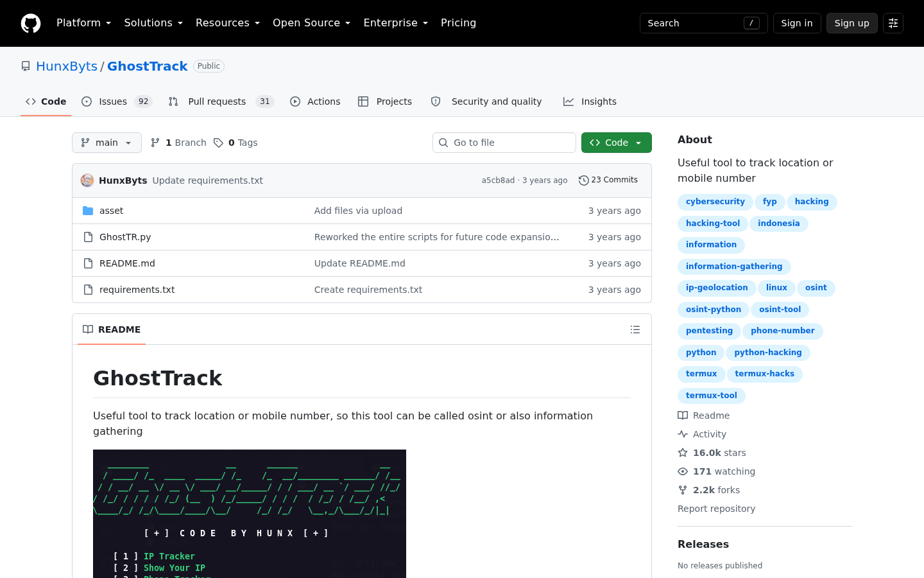Open the main branch selector dropdown
Screen dimensions: 924x578
coord(107,143)
